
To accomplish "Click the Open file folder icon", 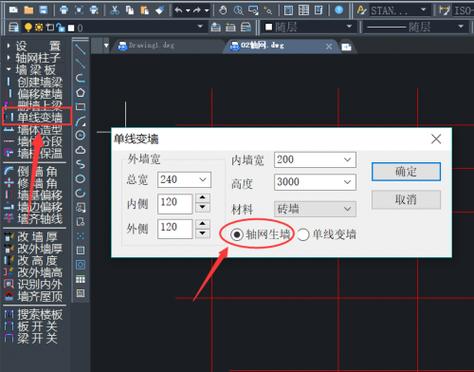I will pos(29,10).
